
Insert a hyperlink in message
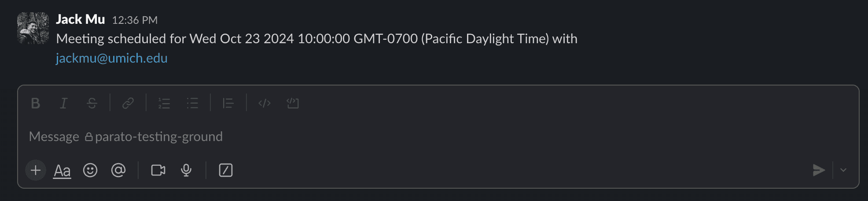128,103
